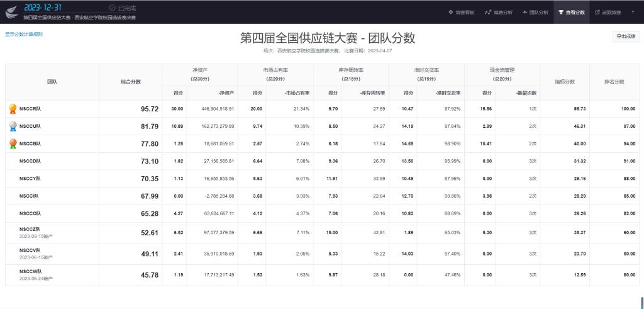Click the gold medal icon beside NSCCR队

(x=12, y=109)
